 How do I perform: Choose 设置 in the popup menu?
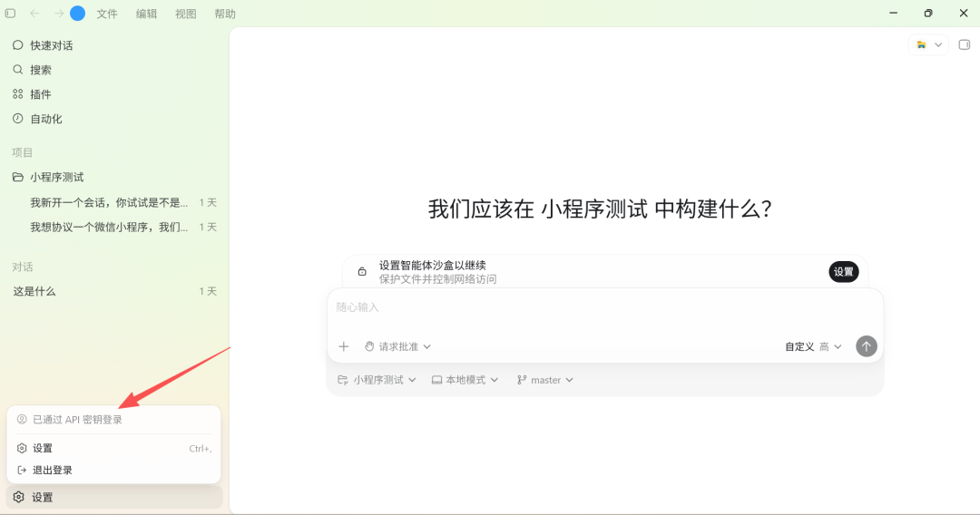pos(113,448)
